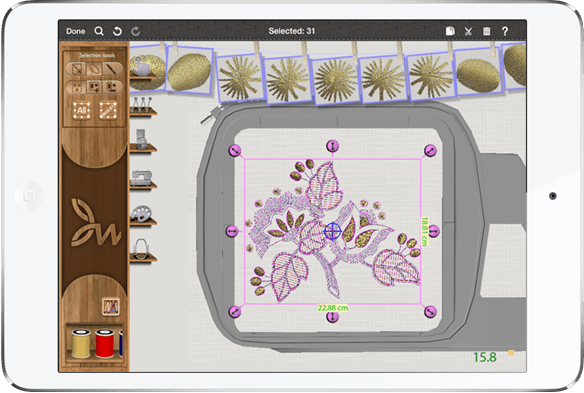584x393 pixels.
Task: Delete selection with the trash icon
Action: 486,31
